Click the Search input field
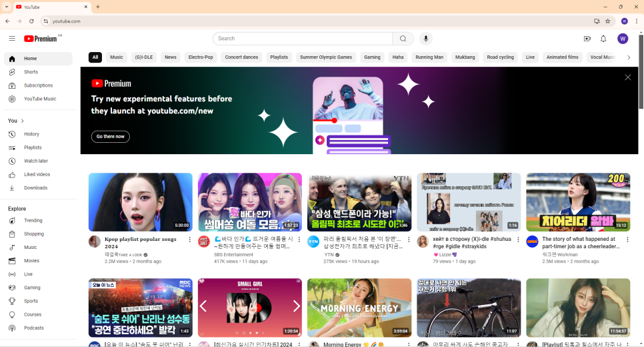 pos(303,39)
